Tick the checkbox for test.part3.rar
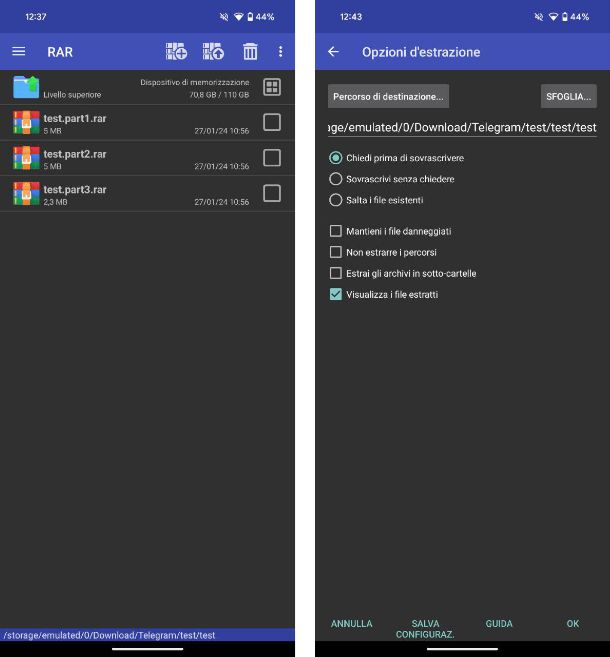 pos(272,194)
